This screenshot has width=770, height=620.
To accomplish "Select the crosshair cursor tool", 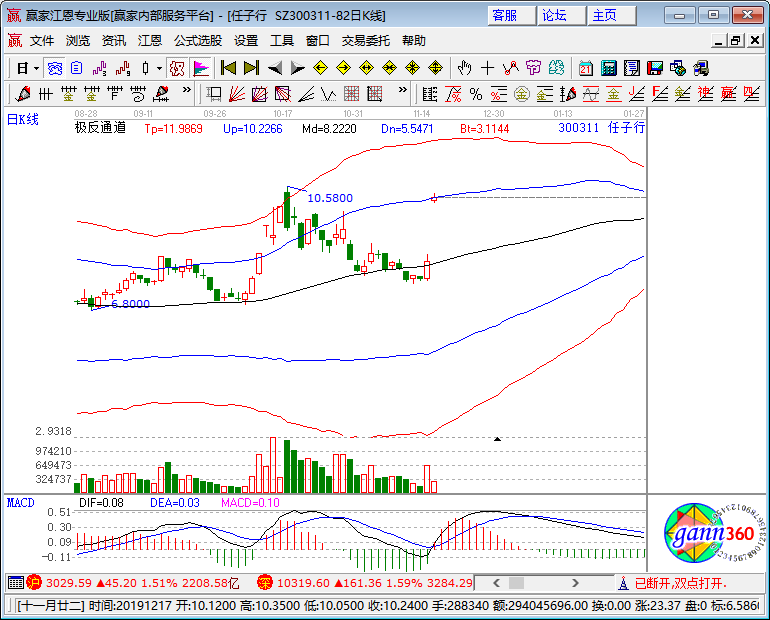I will pos(487,68).
